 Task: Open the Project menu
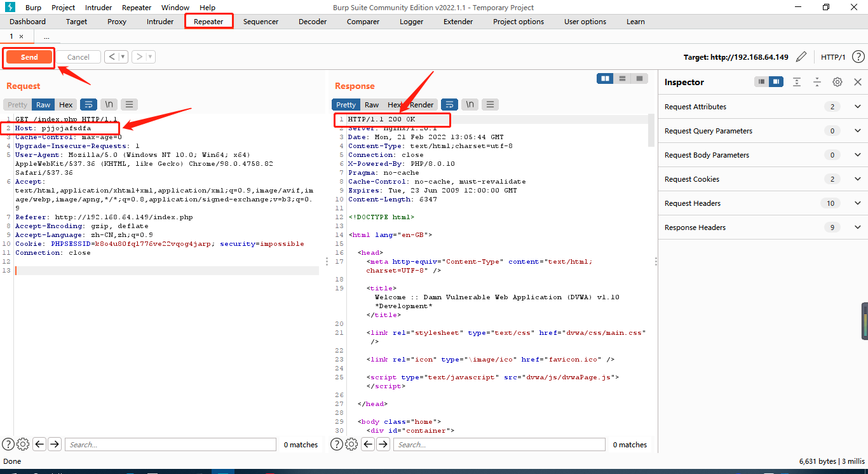(x=64, y=8)
